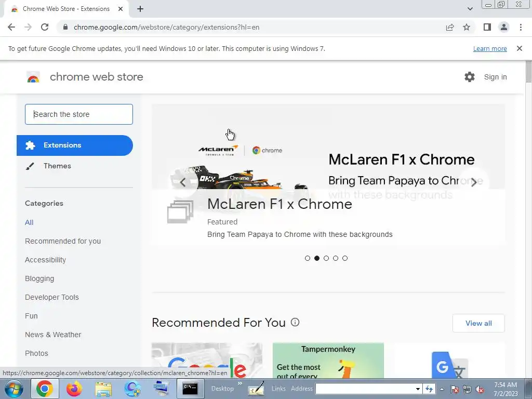Select the second carousel dot
This screenshot has height=399, width=532.
(x=317, y=258)
